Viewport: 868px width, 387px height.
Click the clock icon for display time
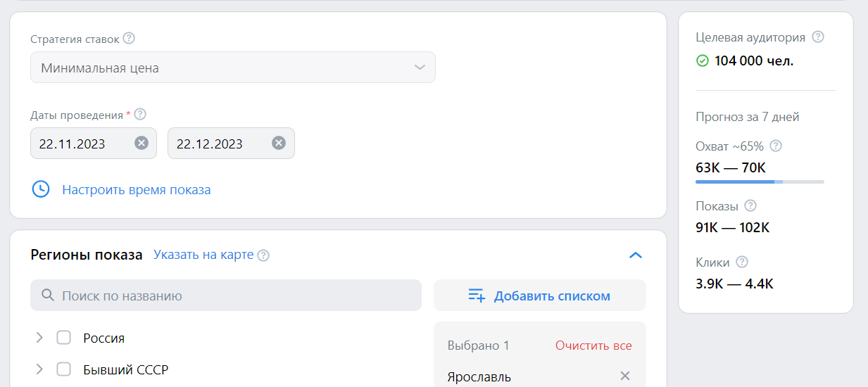coord(41,189)
